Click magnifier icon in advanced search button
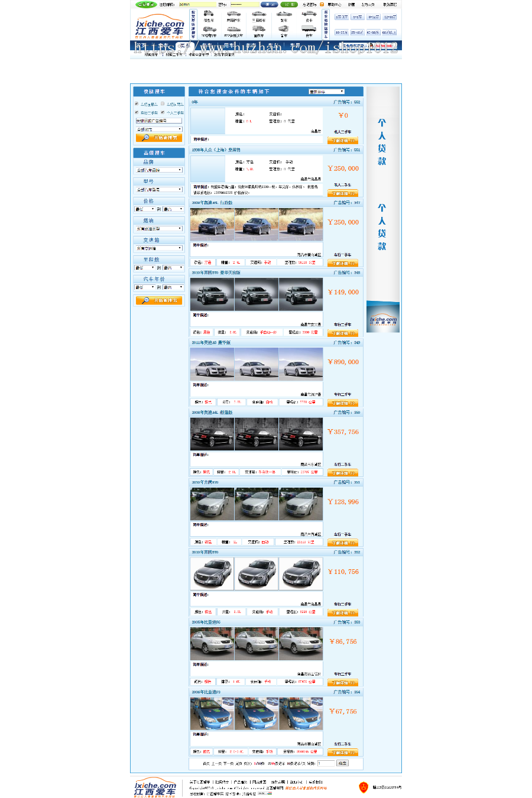 [145, 300]
